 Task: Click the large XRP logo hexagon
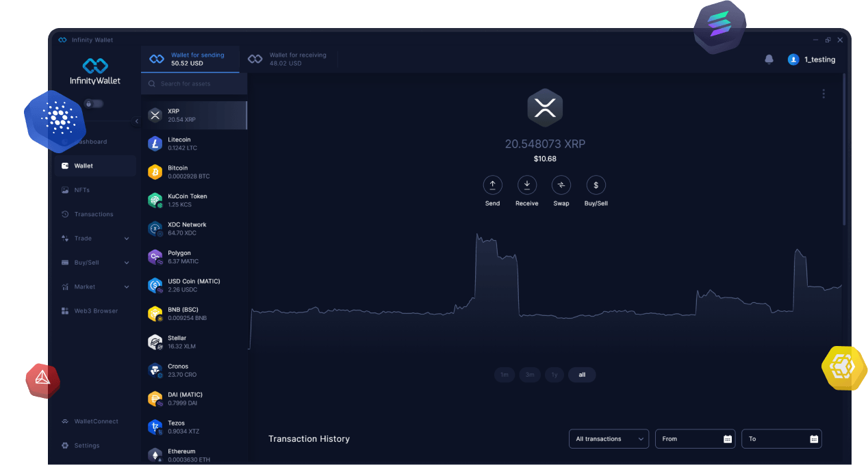545,108
